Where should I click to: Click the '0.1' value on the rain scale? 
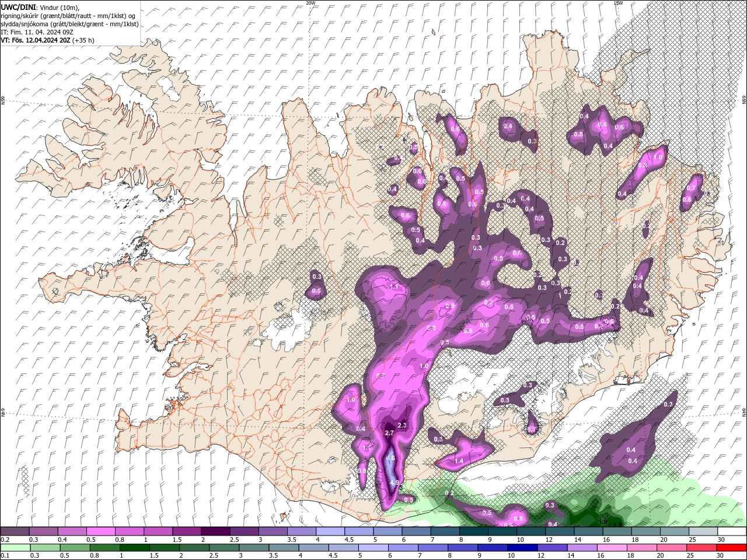[x=4, y=556]
